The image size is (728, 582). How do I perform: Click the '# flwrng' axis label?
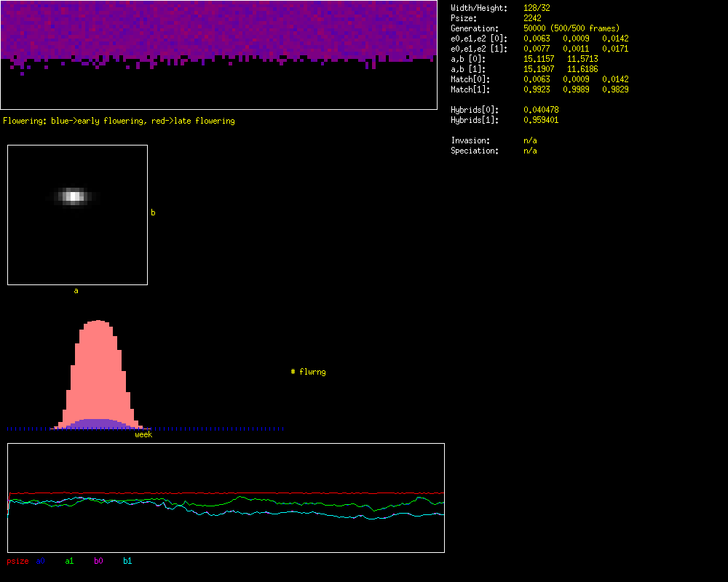308,372
